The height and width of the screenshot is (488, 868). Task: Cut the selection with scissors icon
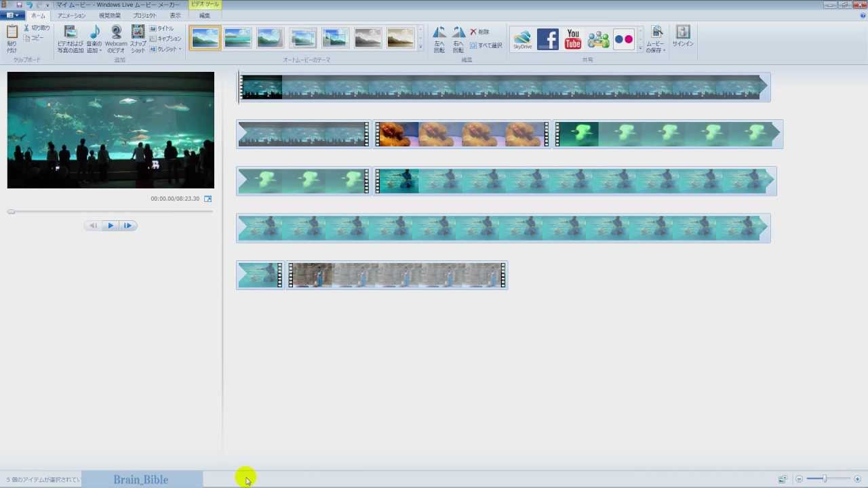pyautogui.click(x=37, y=28)
